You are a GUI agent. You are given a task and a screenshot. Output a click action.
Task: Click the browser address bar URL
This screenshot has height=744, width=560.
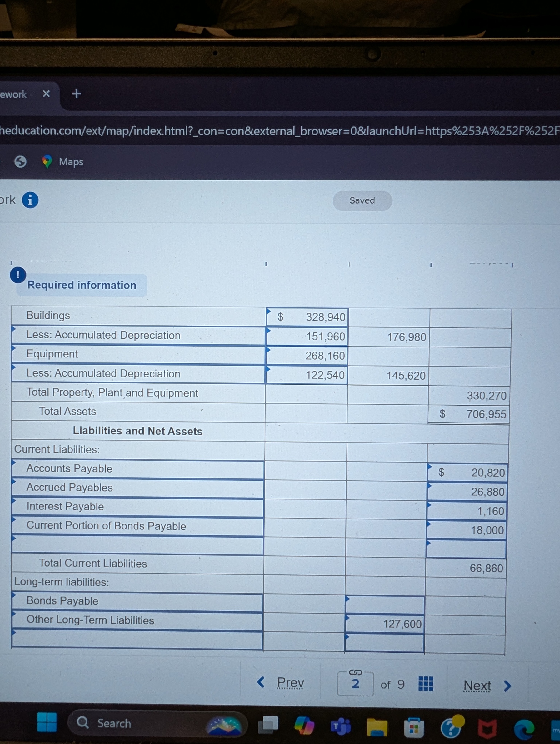[x=280, y=130]
